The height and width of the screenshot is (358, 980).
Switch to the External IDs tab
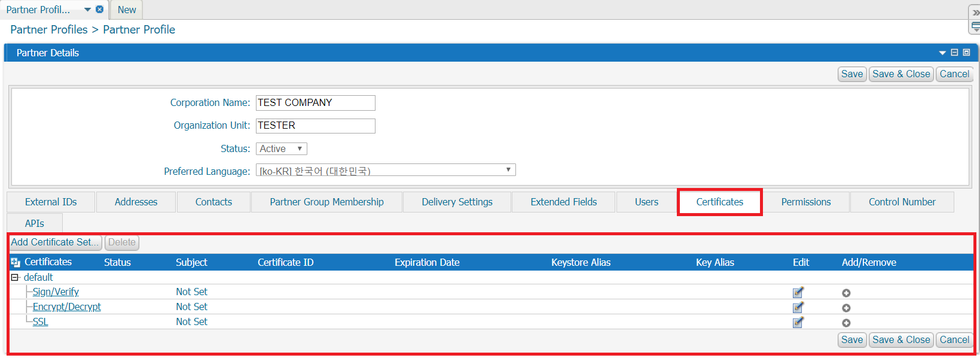(x=51, y=202)
